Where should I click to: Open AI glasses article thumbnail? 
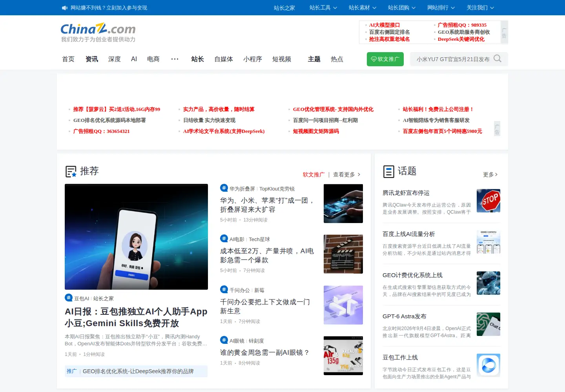[x=343, y=356]
